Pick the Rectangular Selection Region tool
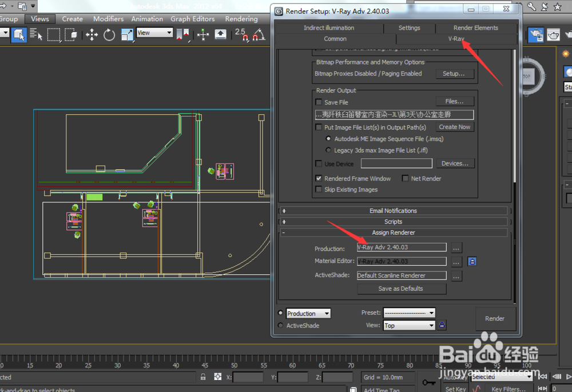 pyautogui.click(x=54, y=35)
